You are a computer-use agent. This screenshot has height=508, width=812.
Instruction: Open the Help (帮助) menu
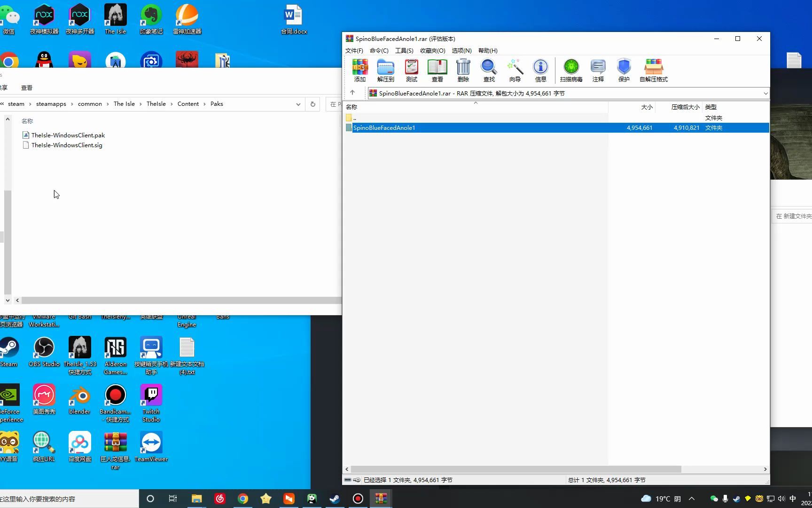point(488,50)
